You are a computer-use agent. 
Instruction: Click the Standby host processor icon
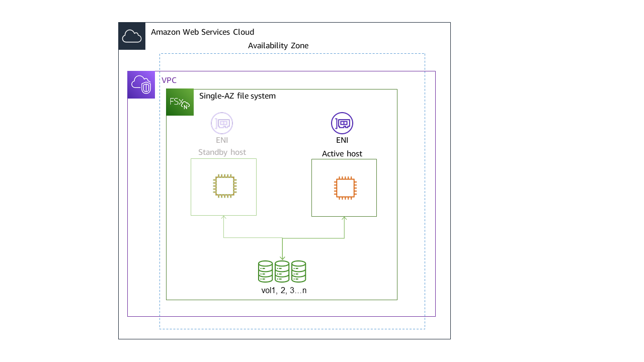223,187
